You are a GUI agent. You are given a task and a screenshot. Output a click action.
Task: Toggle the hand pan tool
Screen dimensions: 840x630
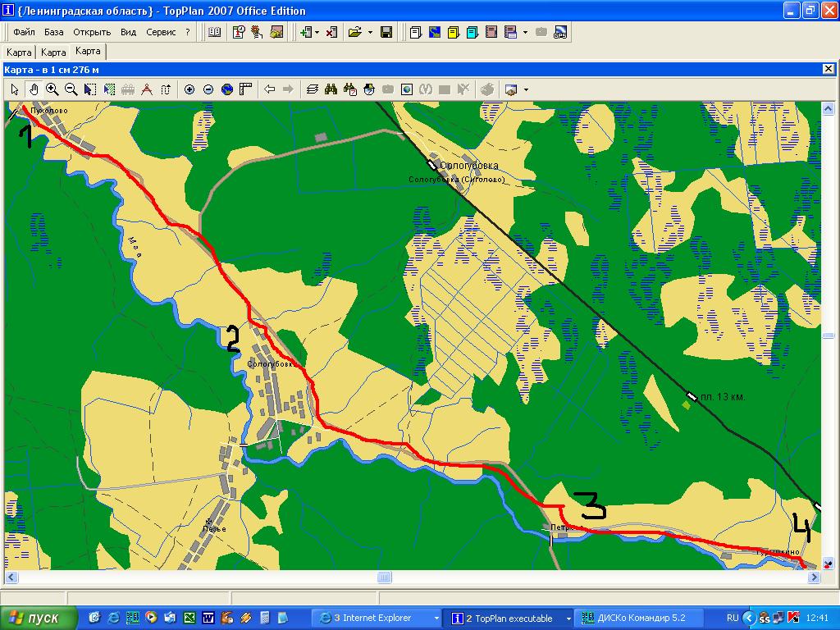pyautogui.click(x=34, y=89)
